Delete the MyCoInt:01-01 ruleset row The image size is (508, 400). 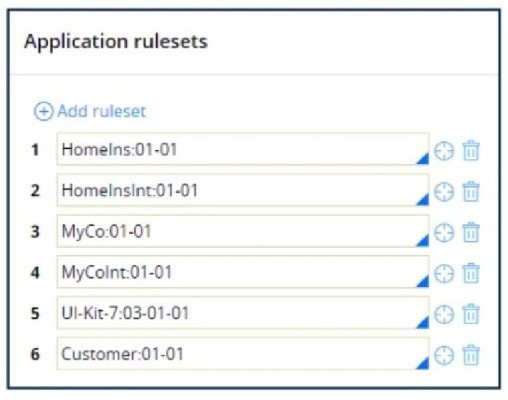471,273
